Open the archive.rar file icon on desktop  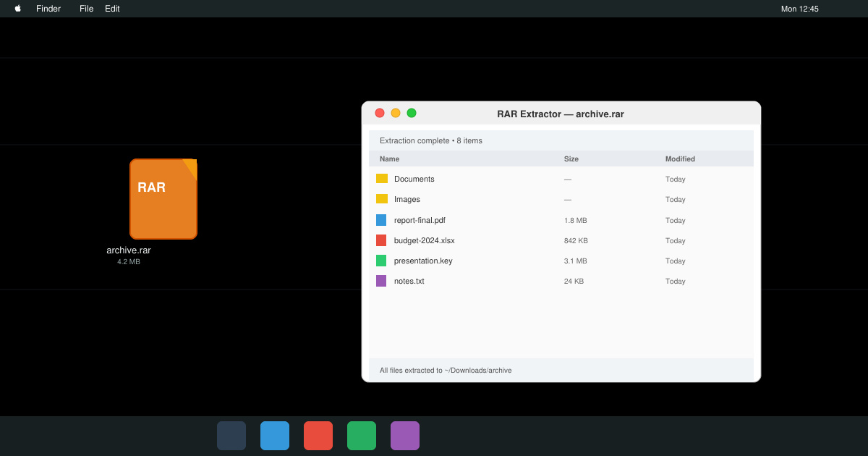[x=163, y=199]
